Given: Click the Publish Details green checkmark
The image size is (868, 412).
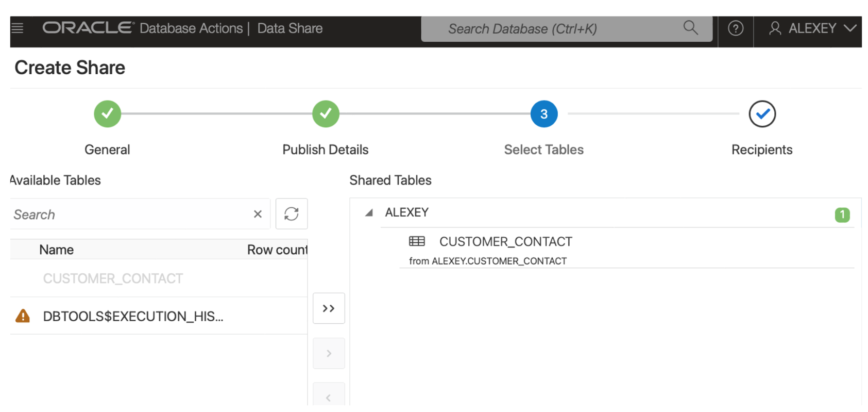Looking at the screenshot, I should click(x=325, y=113).
